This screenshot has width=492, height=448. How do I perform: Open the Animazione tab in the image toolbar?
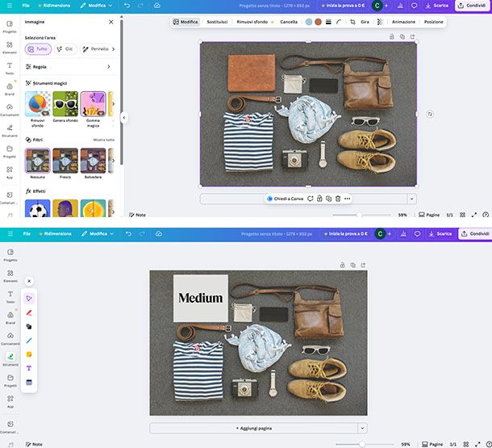[403, 22]
